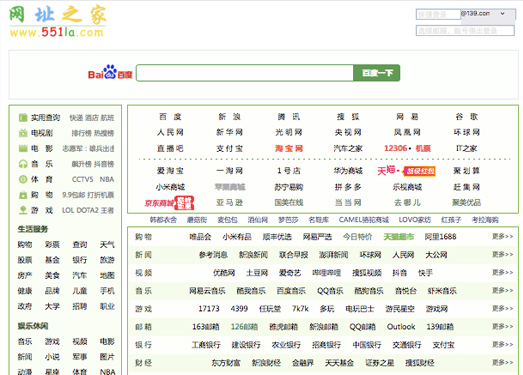The image size is (523, 375).
Task: Open the @139.com email domain dropdown
Action: click(x=487, y=14)
